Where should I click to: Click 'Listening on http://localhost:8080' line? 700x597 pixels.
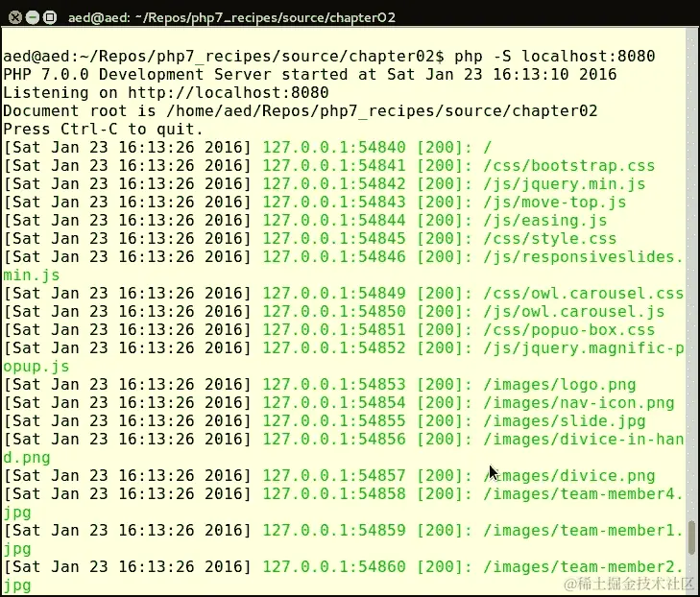[x=165, y=92]
